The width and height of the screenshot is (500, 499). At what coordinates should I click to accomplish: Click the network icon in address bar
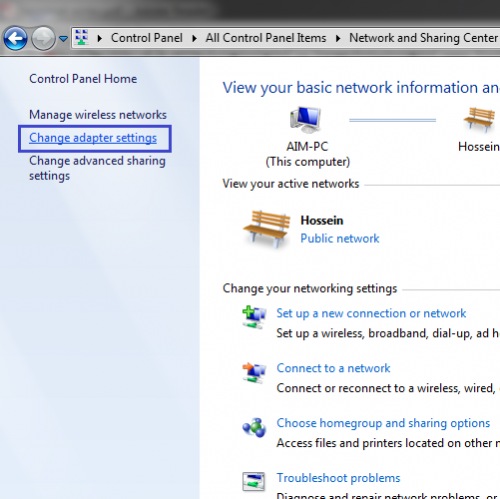point(82,37)
